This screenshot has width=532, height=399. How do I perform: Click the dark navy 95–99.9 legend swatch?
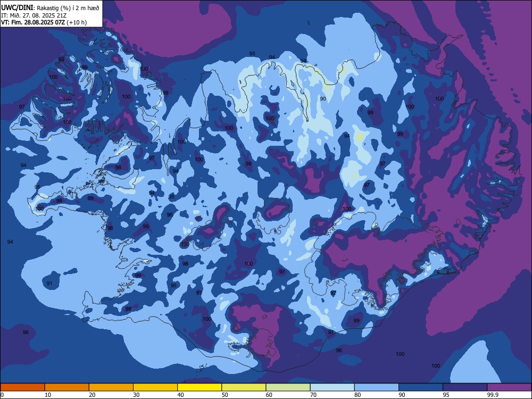(x=465, y=387)
